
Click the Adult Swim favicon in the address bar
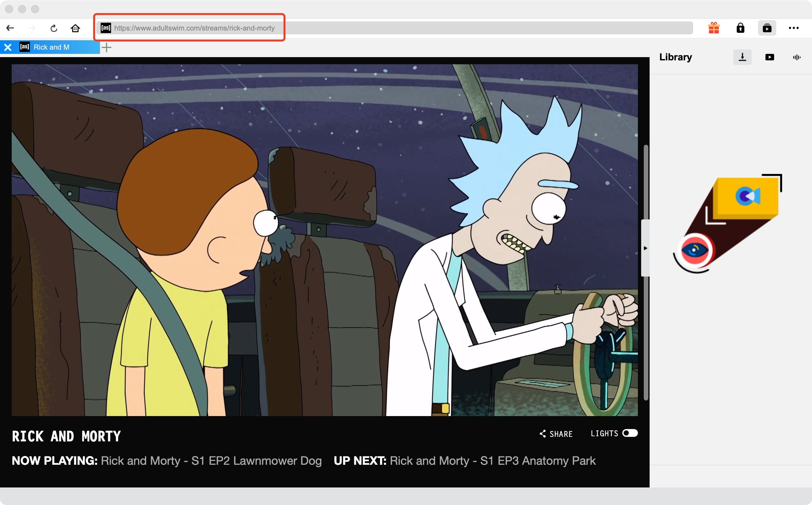pyautogui.click(x=106, y=28)
